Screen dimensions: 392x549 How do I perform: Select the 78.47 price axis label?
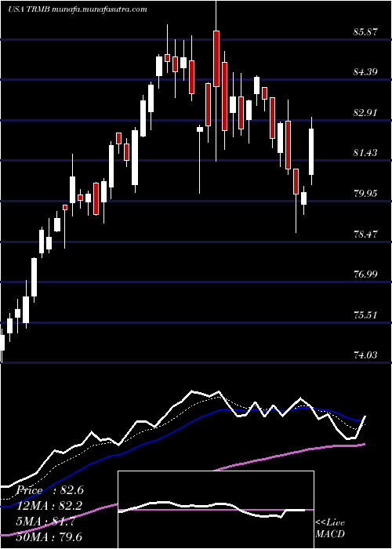(365, 234)
